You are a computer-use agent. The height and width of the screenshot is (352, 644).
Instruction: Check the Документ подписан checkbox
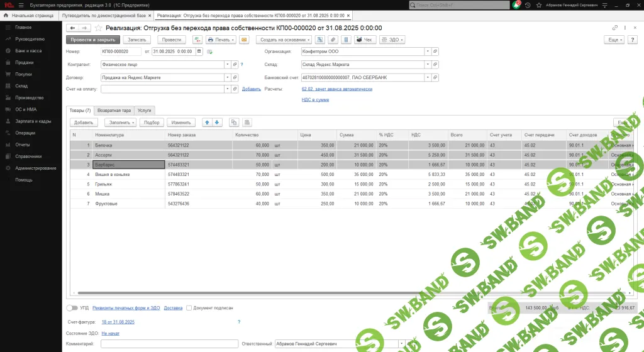coord(189,308)
